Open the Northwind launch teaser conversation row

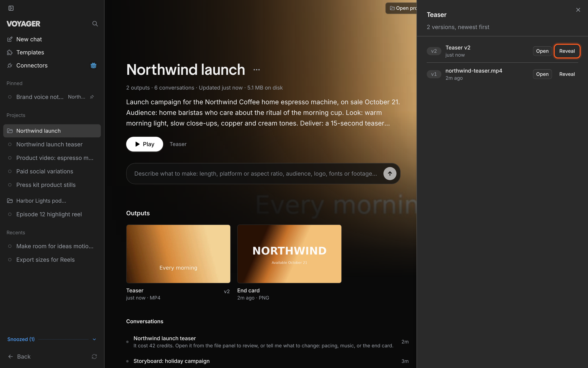point(267,342)
